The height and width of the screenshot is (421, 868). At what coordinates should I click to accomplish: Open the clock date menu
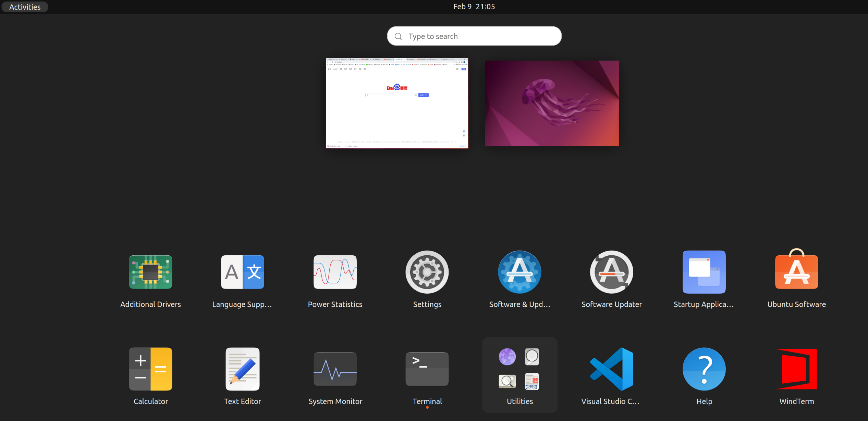(x=474, y=7)
